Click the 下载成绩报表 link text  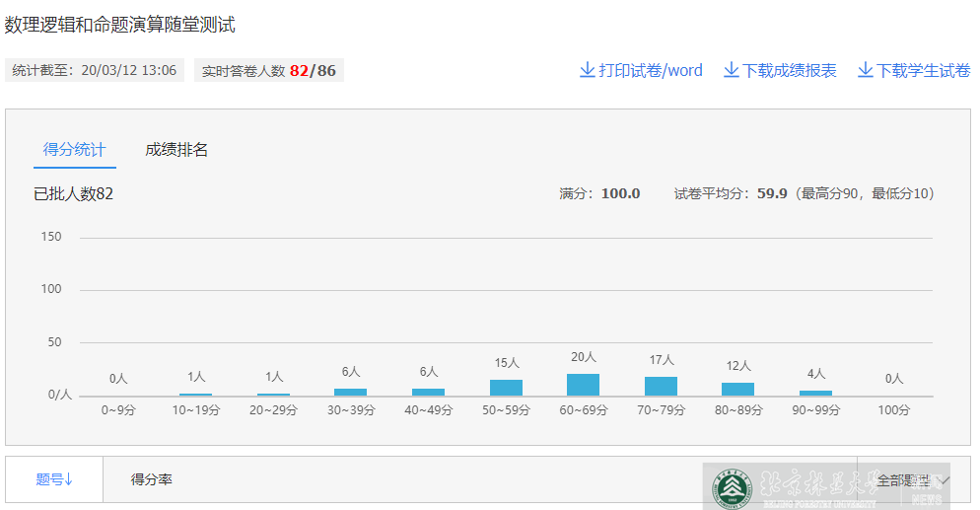[x=790, y=70]
